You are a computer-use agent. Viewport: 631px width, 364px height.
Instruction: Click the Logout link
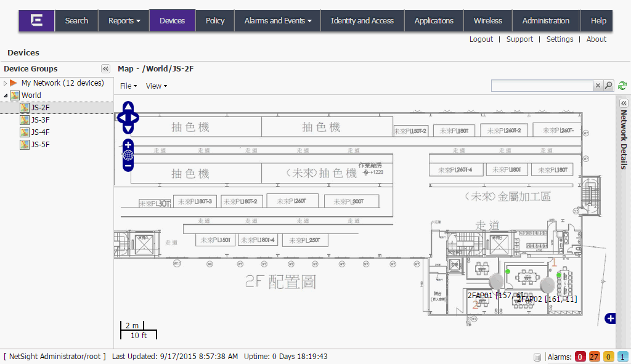tap(481, 39)
